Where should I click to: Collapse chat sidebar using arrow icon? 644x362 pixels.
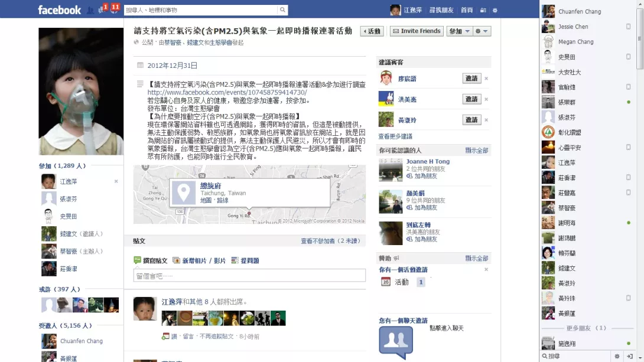tap(630, 356)
